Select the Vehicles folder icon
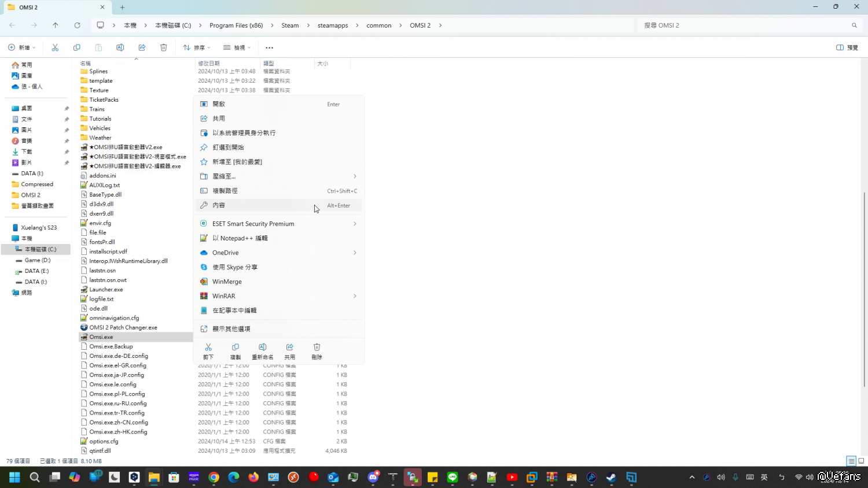Viewport: 868px width, 488px height. (x=84, y=128)
